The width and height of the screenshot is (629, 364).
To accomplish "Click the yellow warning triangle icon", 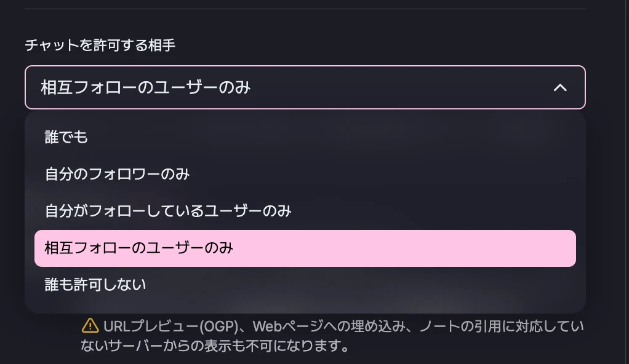I will (90, 325).
